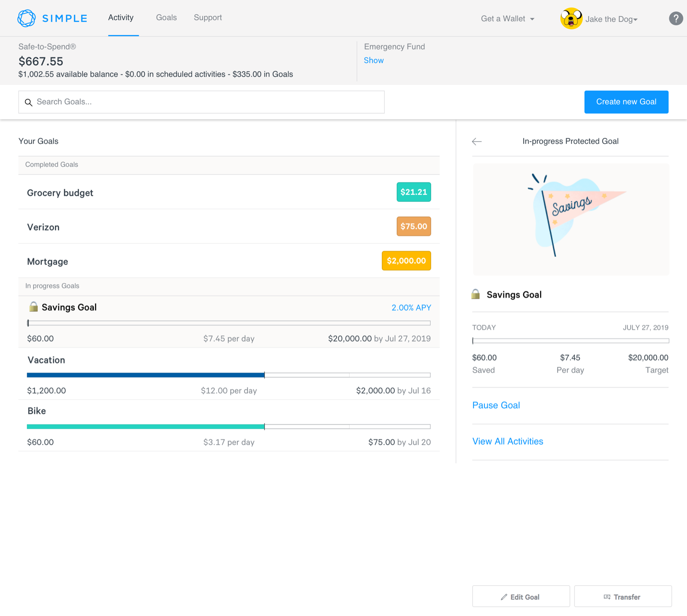The image size is (687, 616).
Task: Switch to the Goals tab
Action: [x=166, y=18]
